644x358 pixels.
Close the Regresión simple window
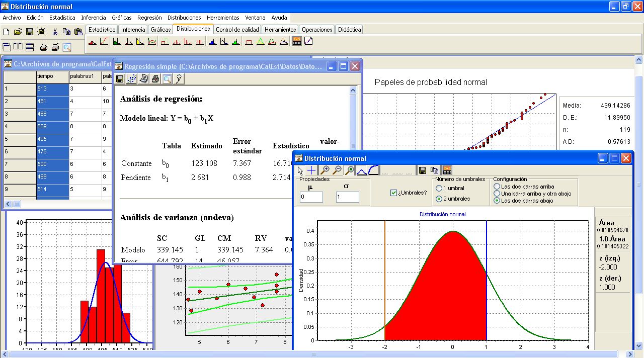pos(355,66)
